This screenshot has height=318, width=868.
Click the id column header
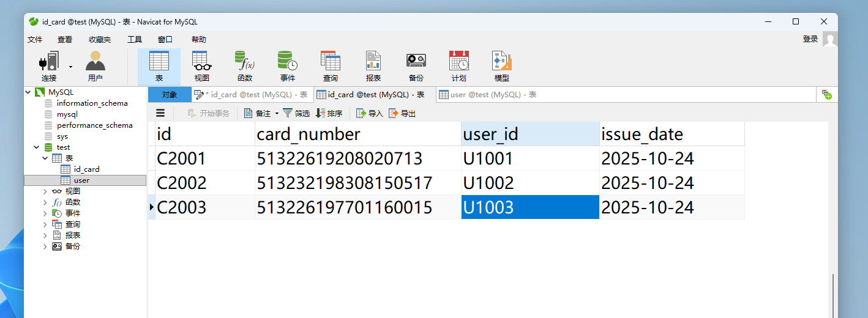tap(205, 134)
